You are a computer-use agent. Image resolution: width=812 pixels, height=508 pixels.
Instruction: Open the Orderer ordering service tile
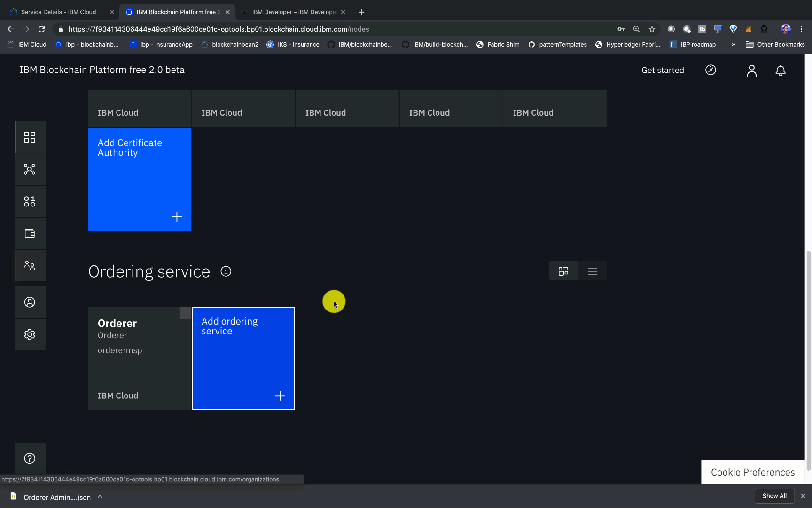point(140,358)
